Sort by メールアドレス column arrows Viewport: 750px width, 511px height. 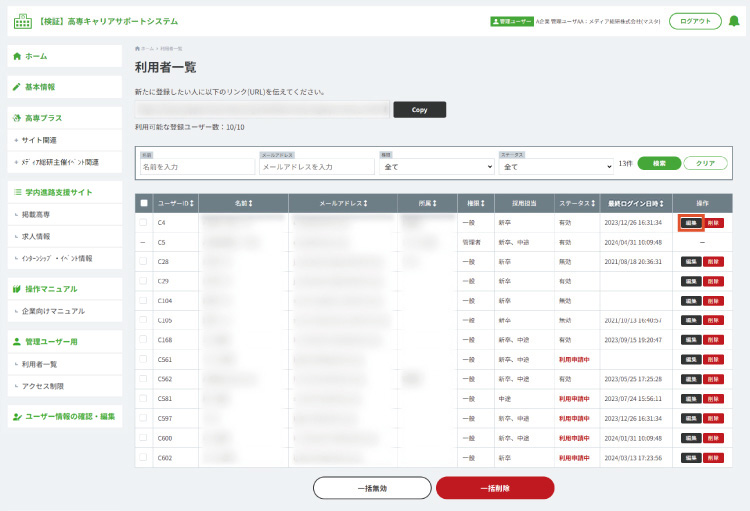(x=365, y=203)
